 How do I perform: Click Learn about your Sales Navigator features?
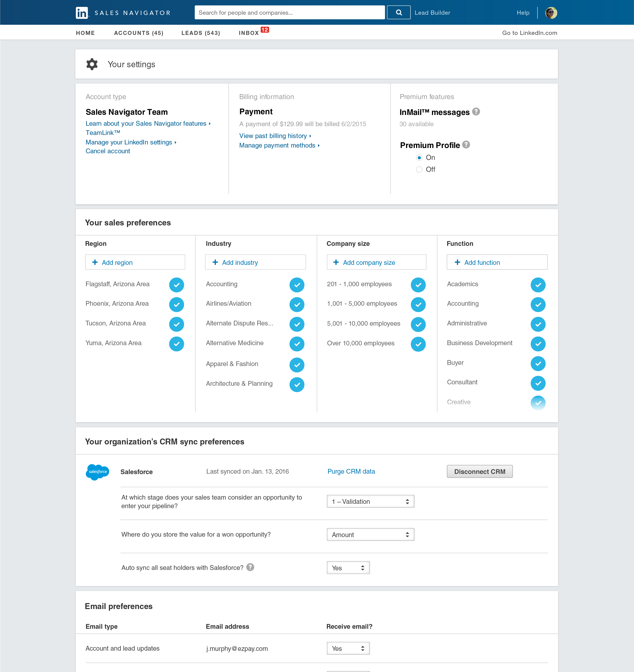pyautogui.click(x=148, y=123)
